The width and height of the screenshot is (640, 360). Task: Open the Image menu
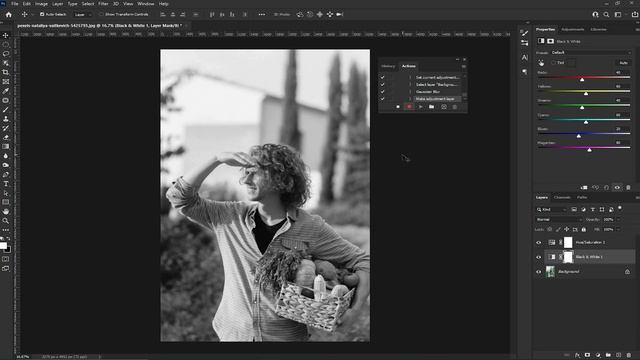click(x=41, y=4)
